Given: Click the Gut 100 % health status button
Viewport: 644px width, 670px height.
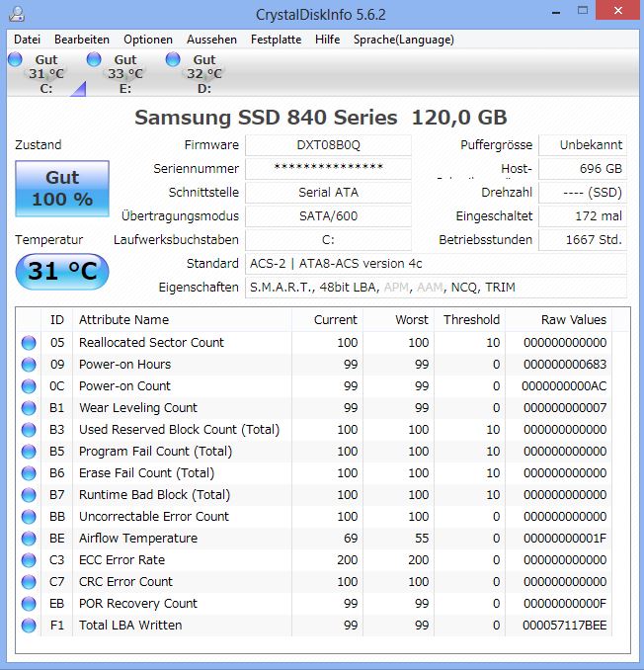Looking at the screenshot, I should [62, 189].
